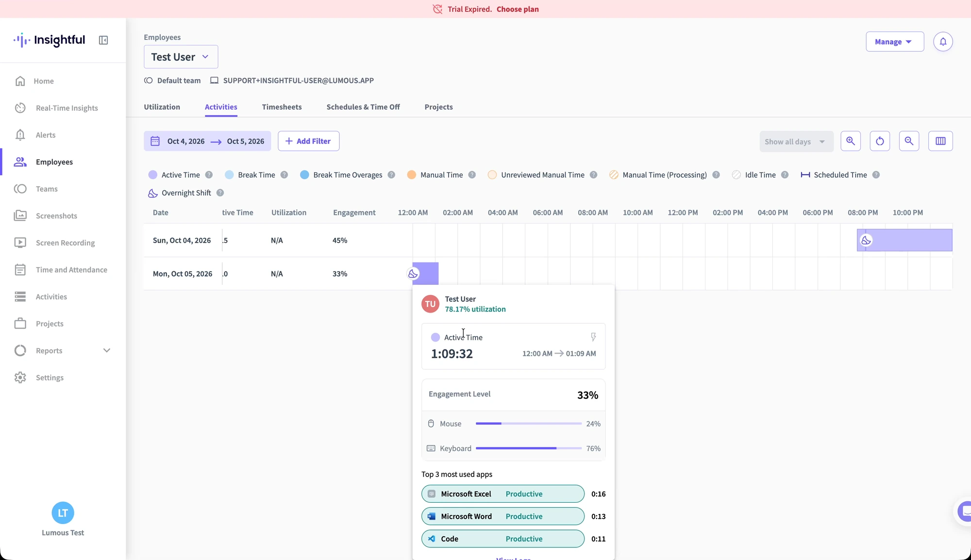Click the lightning icon in Active Time card
Screen dimensions: 971x560
click(x=593, y=337)
